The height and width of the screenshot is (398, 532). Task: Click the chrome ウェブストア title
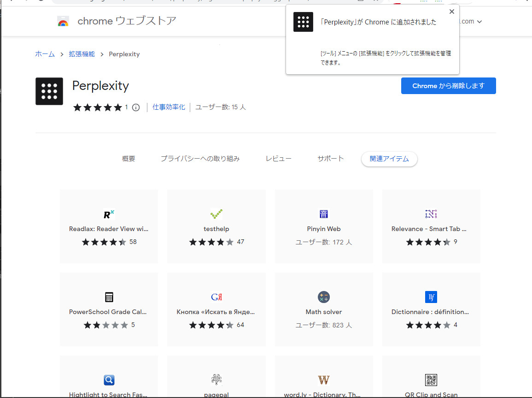click(x=127, y=21)
